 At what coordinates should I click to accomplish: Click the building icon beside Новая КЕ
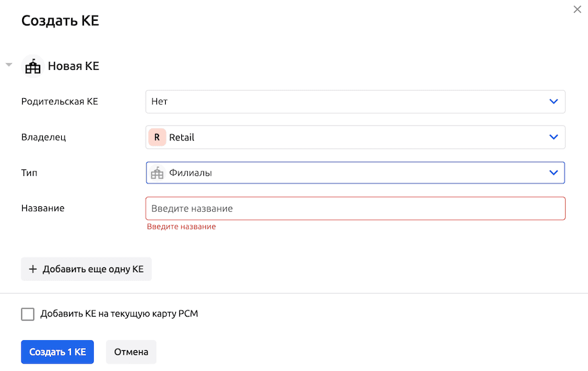[32, 67]
